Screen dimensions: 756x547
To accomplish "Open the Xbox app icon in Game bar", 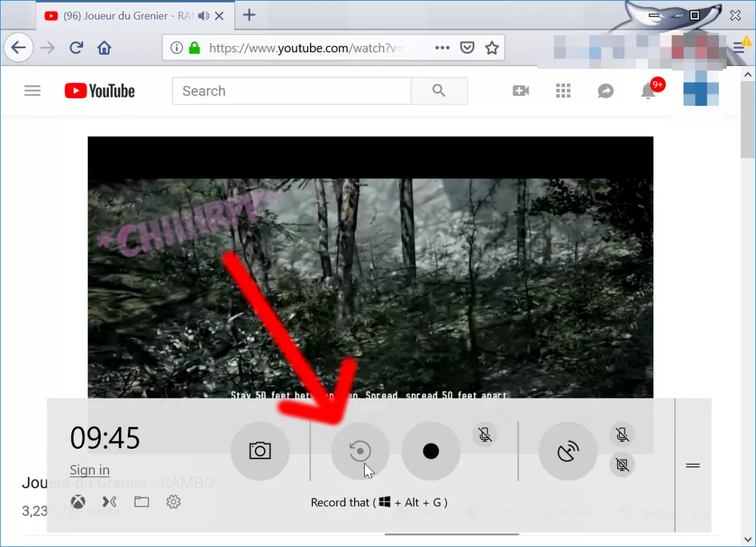I will tap(77, 502).
